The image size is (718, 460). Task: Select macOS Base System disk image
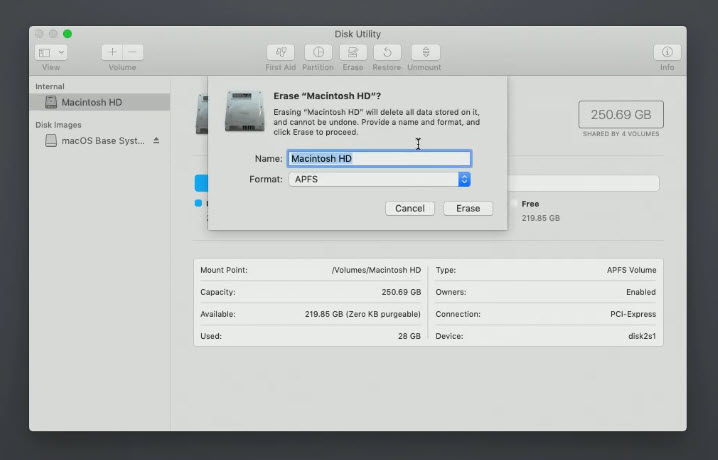(x=99, y=141)
